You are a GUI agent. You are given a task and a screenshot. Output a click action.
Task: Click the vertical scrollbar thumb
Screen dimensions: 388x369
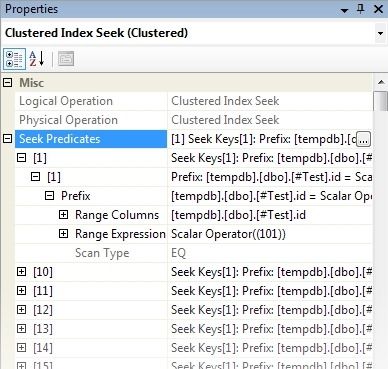[x=381, y=100]
